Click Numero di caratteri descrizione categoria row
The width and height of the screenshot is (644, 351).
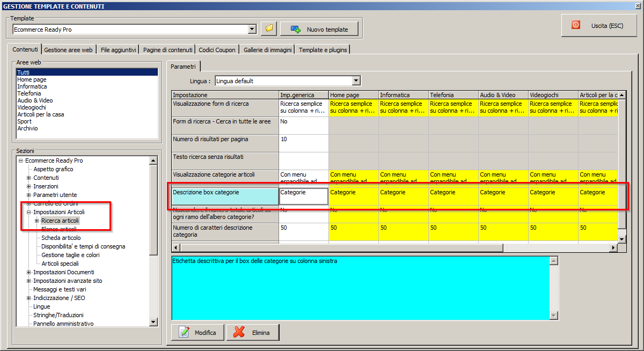tap(225, 232)
